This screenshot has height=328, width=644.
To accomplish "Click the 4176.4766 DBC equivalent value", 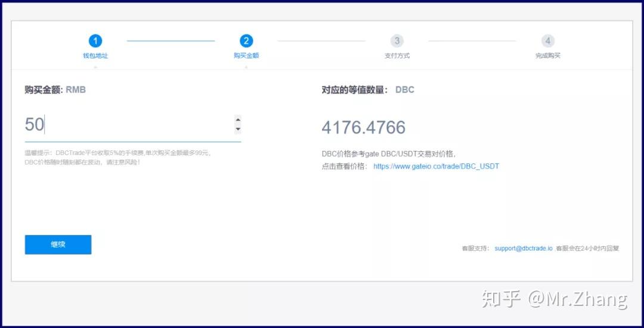I will (364, 128).
